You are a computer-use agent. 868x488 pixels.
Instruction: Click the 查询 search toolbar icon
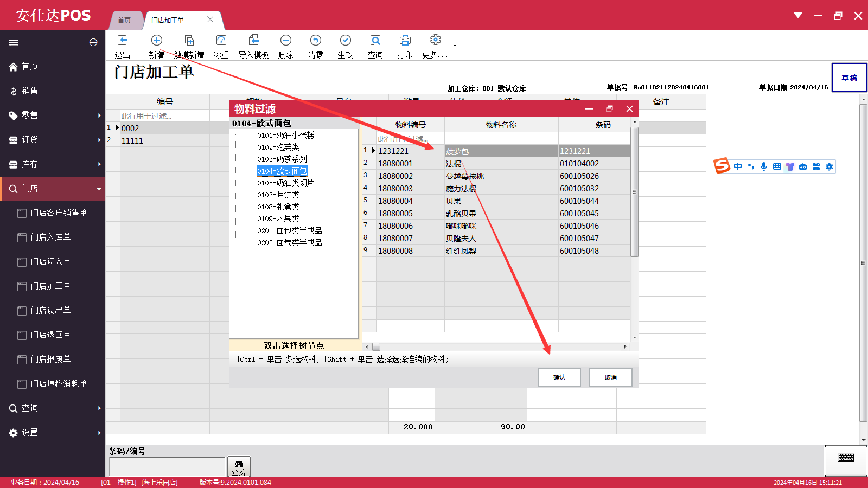click(x=375, y=40)
